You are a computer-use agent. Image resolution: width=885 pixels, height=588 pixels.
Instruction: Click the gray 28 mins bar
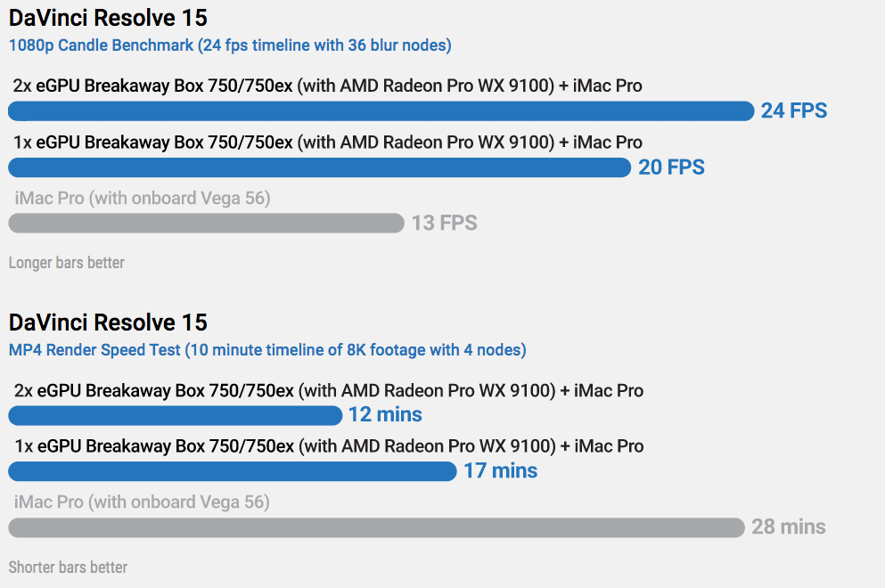pyautogui.click(x=376, y=527)
